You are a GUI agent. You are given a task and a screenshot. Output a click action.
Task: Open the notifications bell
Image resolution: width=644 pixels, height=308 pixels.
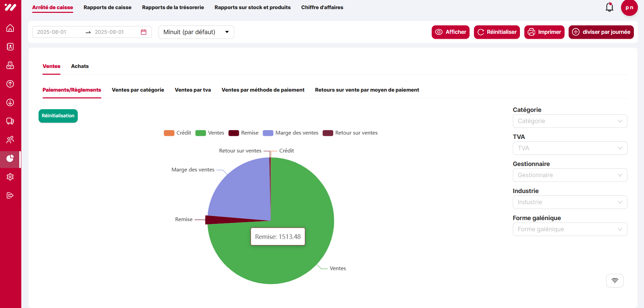click(x=609, y=7)
